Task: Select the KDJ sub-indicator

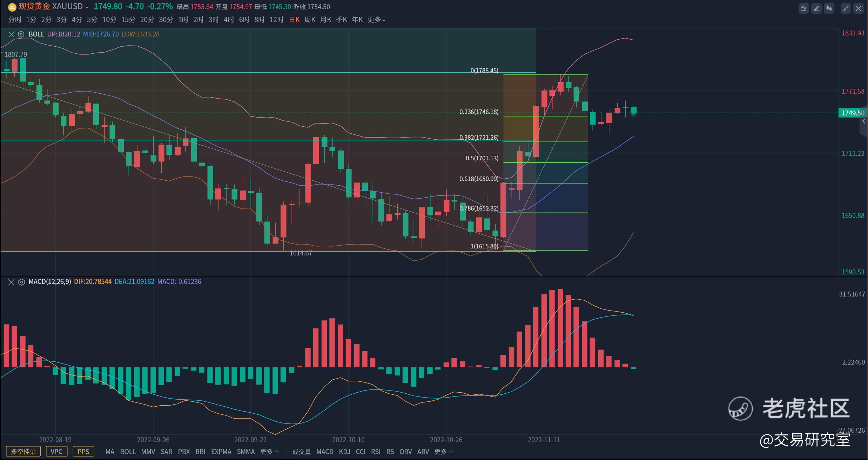Action: (x=344, y=452)
